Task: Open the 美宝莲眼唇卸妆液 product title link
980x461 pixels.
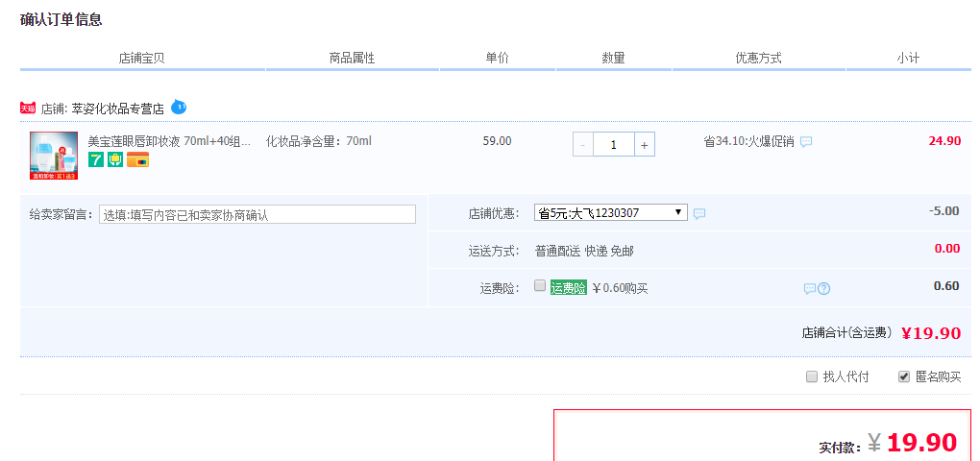Action: tap(169, 141)
